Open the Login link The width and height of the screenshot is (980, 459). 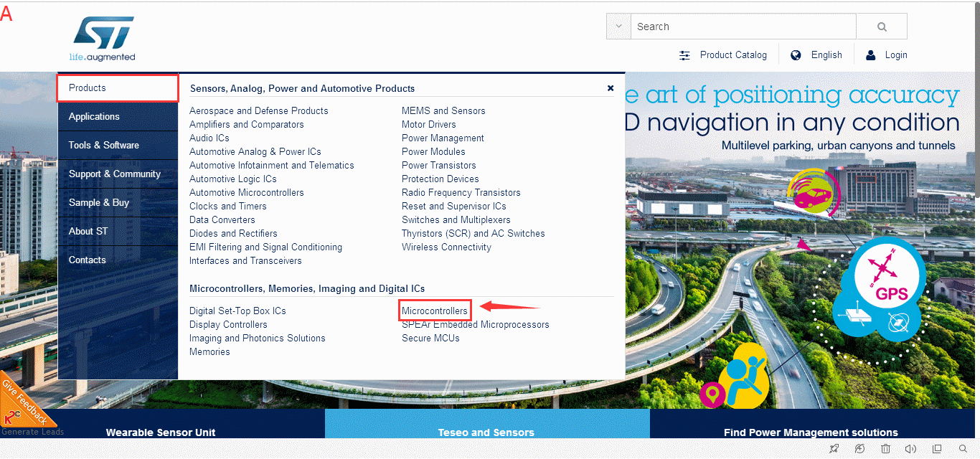896,55
